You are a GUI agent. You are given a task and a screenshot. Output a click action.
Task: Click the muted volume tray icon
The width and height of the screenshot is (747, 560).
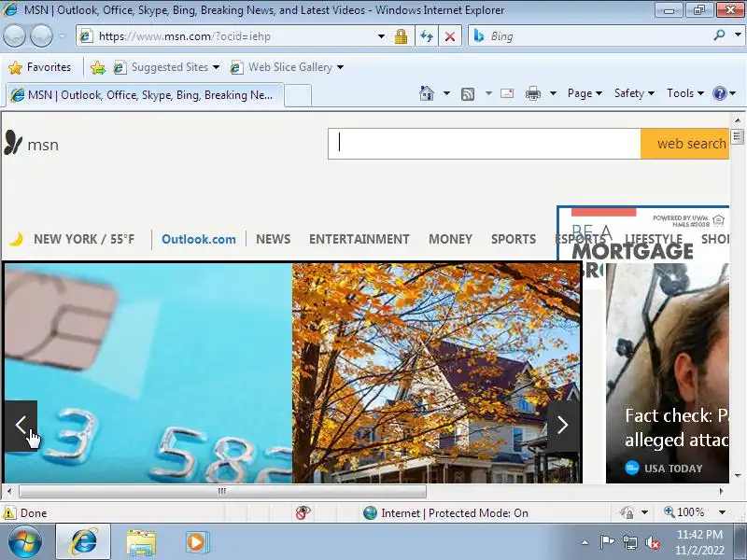coord(652,543)
